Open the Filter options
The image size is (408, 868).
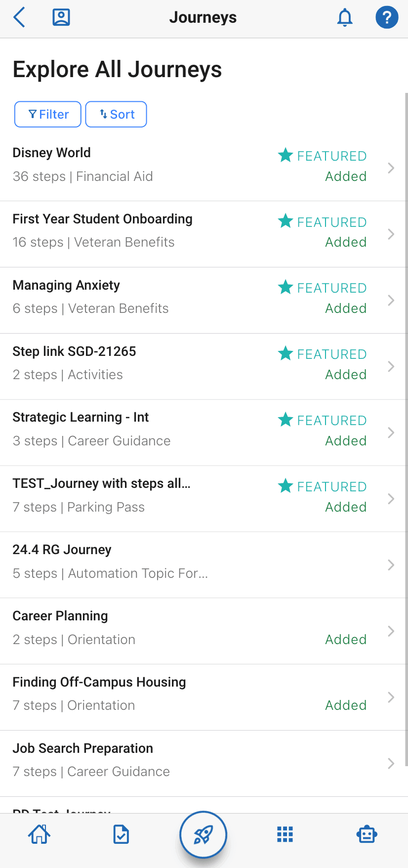[x=48, y=114]
